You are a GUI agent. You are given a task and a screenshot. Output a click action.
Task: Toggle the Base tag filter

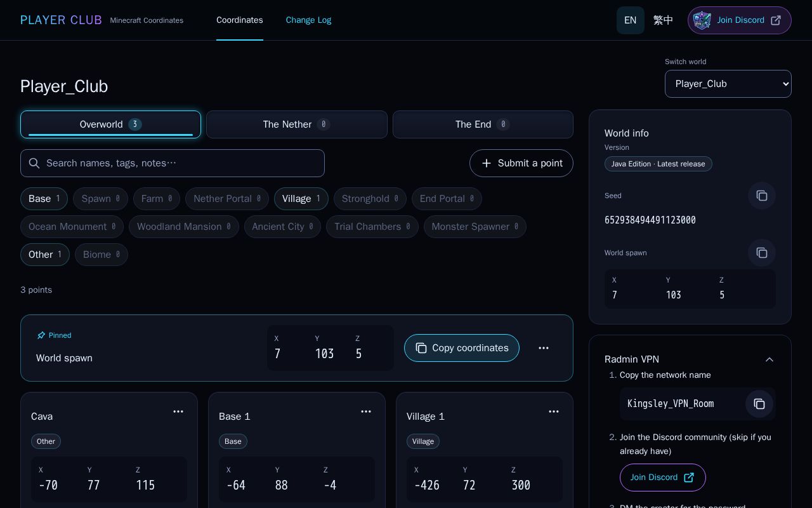point(44,199)
